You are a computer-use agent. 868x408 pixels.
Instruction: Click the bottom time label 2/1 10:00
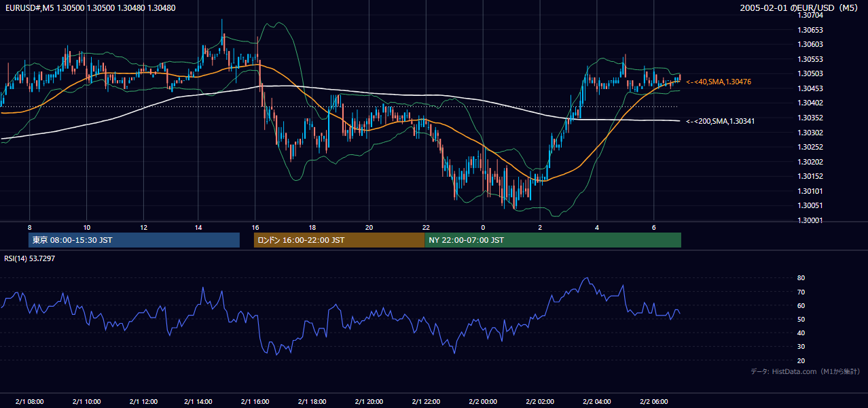click(87, 402)
